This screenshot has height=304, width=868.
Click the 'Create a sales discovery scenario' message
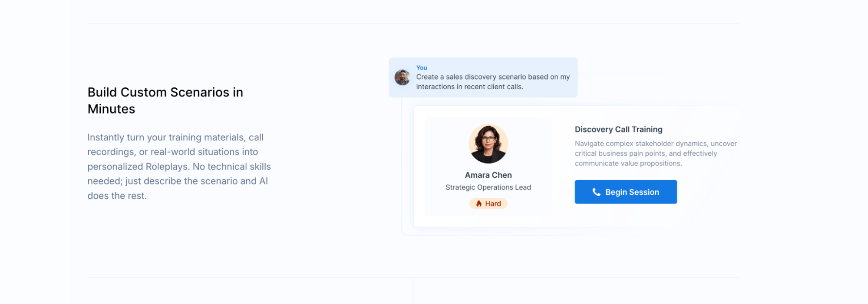click(493, 82)
